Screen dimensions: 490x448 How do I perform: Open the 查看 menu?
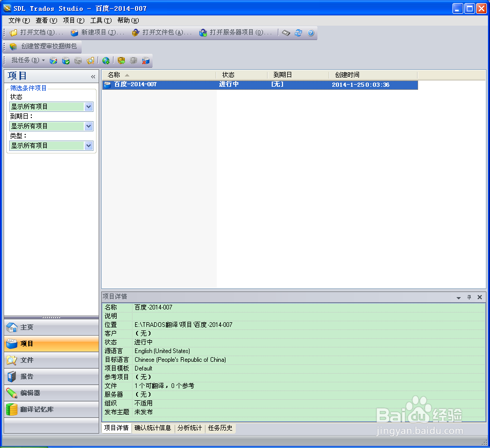pos(46,21)
